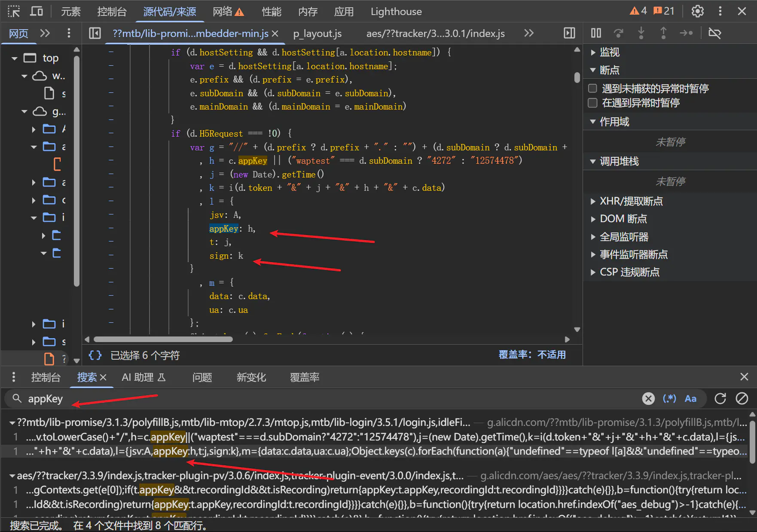Click the inspect element picker icon

click(14, 12)
